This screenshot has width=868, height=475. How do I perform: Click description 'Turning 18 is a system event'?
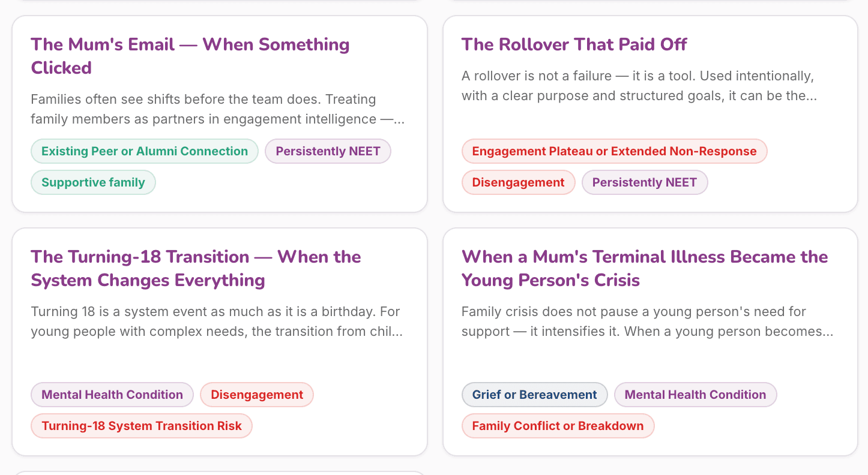217,321
